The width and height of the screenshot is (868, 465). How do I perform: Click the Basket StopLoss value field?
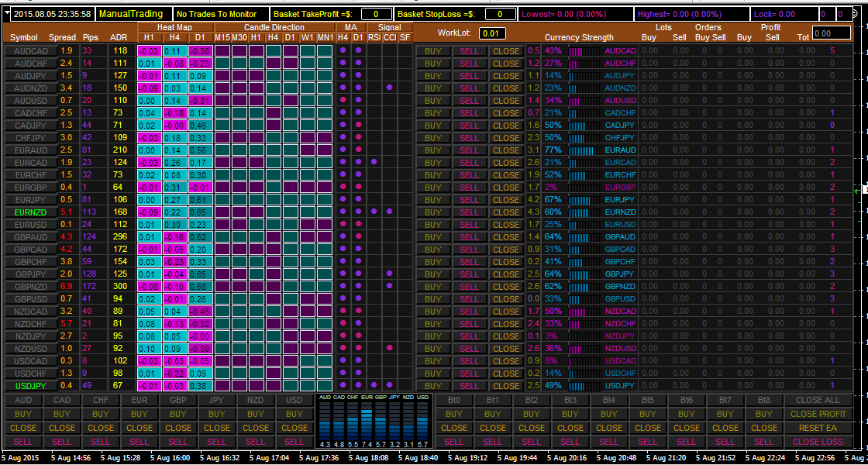[500, 15]
